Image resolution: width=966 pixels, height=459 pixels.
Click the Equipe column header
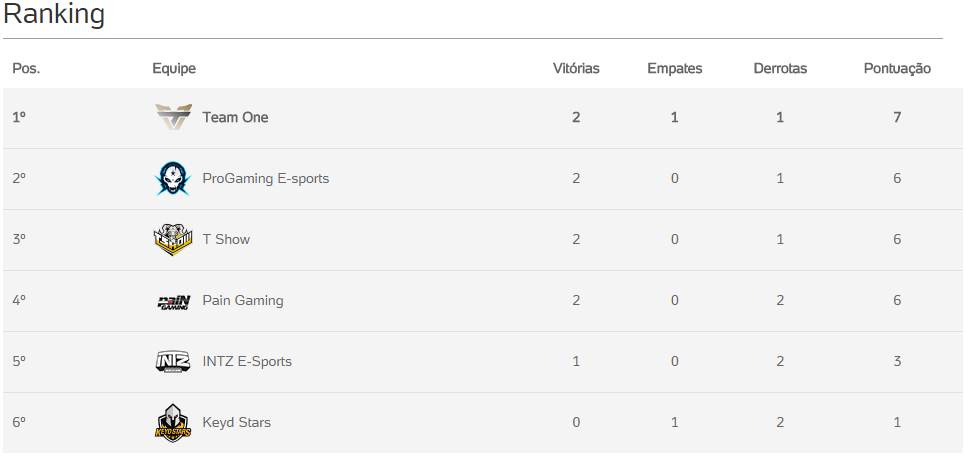[174, 69]
